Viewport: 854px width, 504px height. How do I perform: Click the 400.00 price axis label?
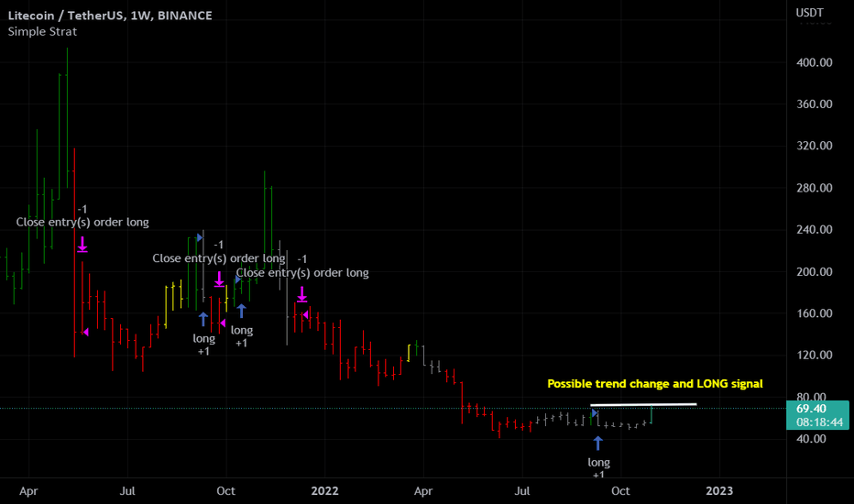[x=815, y=62]
